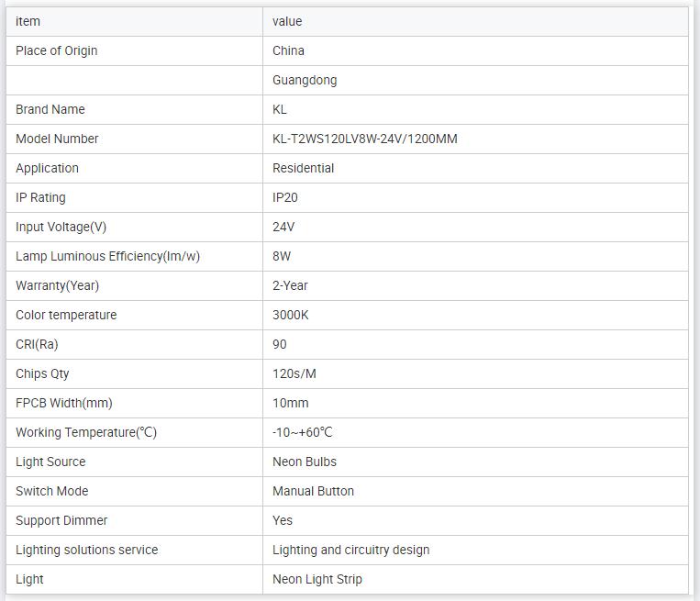Click the model number KL-T2WS120LV8W-24V/1200MM
Image resolution: width=700 pixels, height=601 pixels.
[x=364, y=139]
